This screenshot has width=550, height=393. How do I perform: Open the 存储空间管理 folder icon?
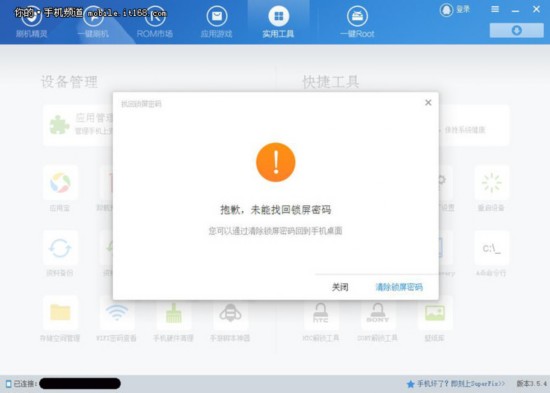coord(60,313)
